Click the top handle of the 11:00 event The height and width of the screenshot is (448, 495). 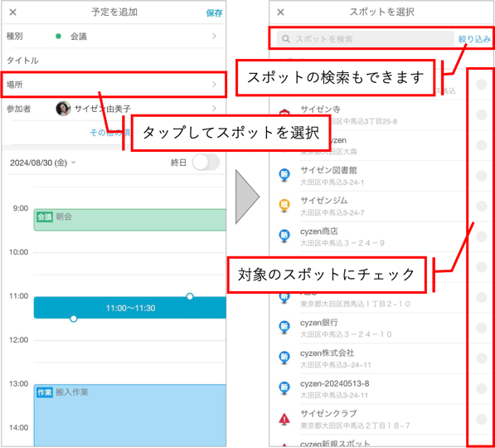[190, 296]
